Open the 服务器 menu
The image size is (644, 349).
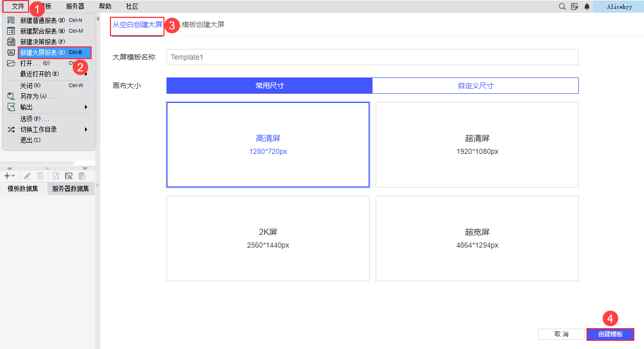[74, 6]
